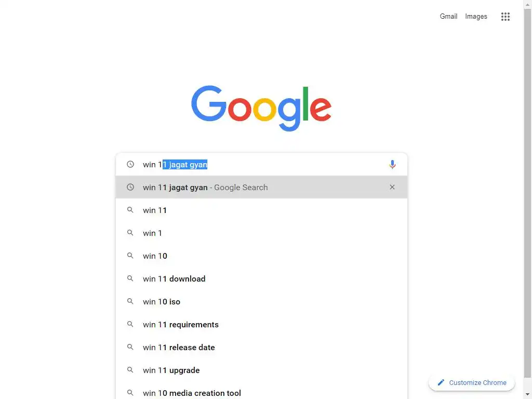
Task: Select the 'win 11 jagat gyan - Google Search' suggestion
Action: click(x=205, y=188)
